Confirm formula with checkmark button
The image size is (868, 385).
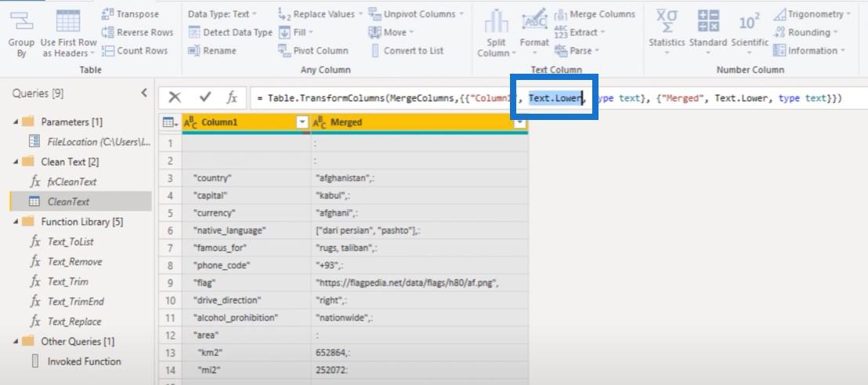[205, 98]
